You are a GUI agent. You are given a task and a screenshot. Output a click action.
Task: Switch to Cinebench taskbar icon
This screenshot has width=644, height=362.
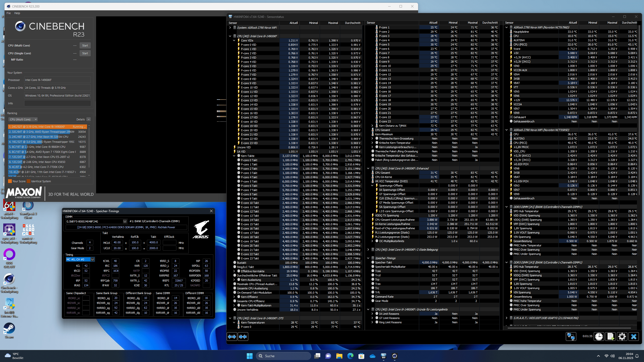click(x=394, y=356)
